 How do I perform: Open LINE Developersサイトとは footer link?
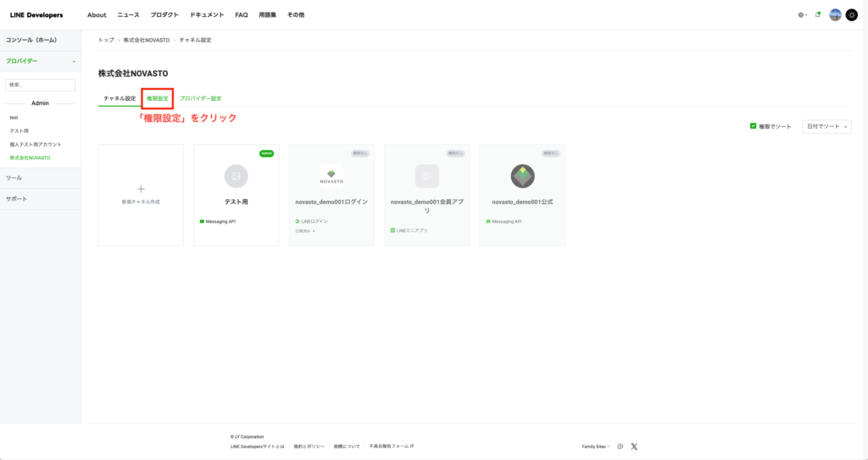click(x=258, y=446)
